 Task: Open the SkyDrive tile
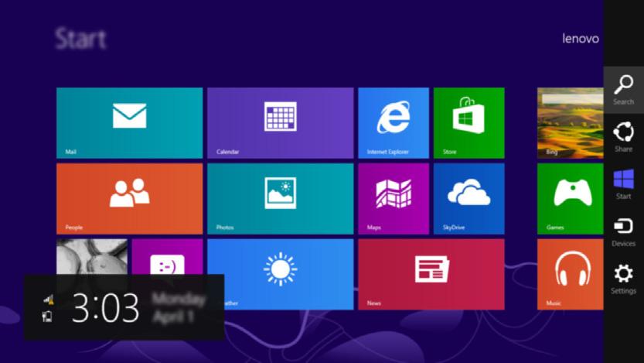point(469,199)
